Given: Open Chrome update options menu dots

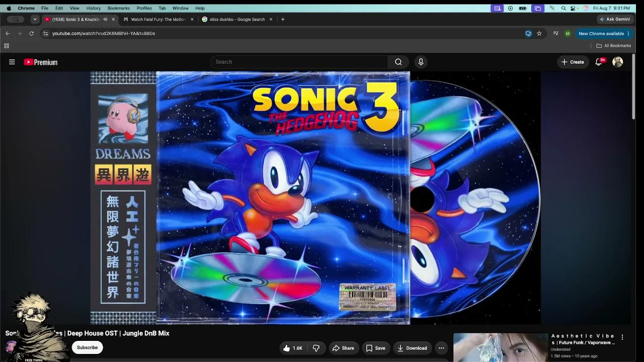Looking at the screenshot, I should point(628,34).
